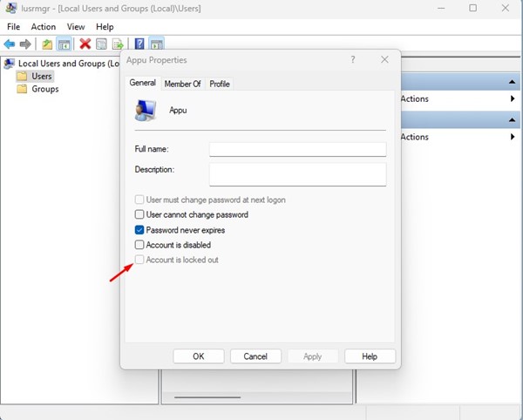Click the Up one level folder icon
523x420 pixels.
click(x=47, y=44)
